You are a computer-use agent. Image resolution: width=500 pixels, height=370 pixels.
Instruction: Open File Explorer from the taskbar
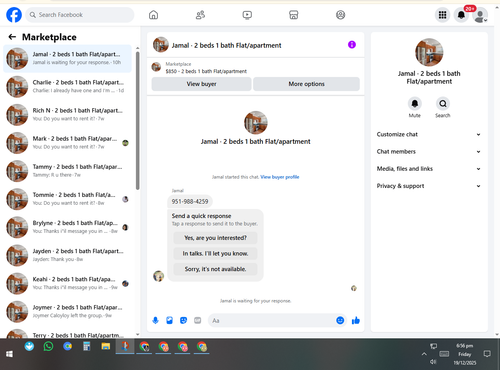106,347
